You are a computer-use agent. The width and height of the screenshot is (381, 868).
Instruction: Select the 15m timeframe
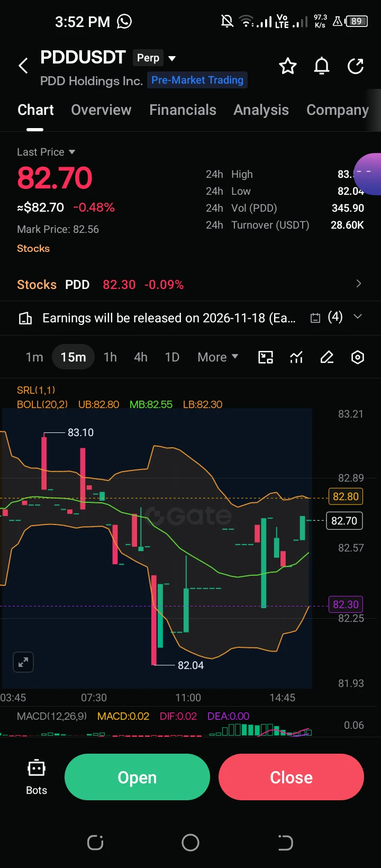[x=73, y=357]
